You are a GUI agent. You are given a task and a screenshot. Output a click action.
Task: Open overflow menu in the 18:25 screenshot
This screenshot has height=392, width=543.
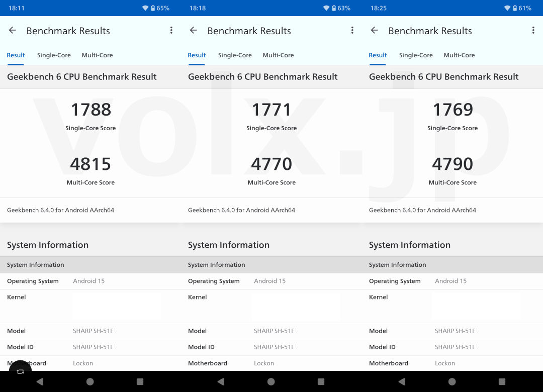(x=533, y=31)
